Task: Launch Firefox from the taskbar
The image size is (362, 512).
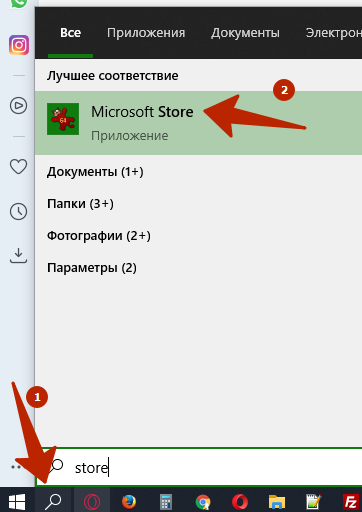Action: click(129, 502)
